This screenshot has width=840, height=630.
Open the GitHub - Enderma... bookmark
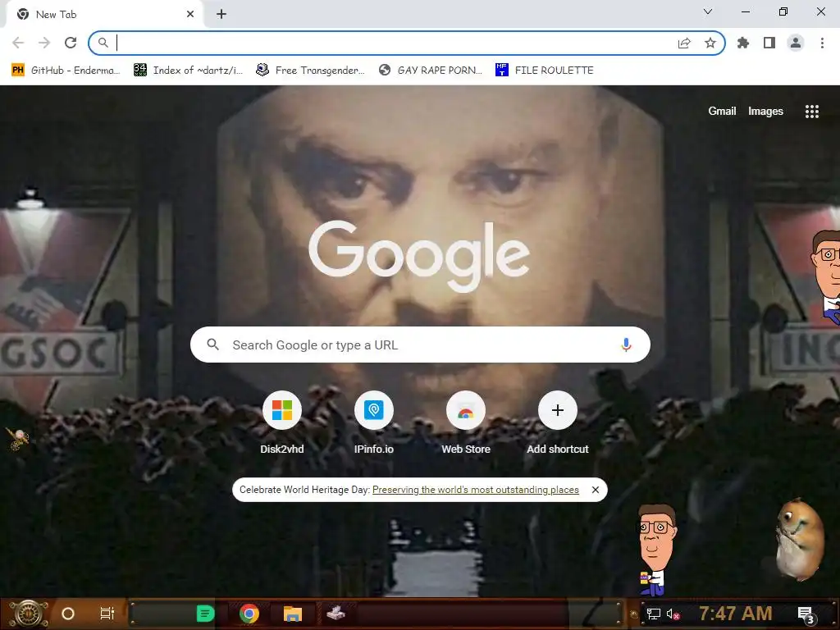point(66,71)
